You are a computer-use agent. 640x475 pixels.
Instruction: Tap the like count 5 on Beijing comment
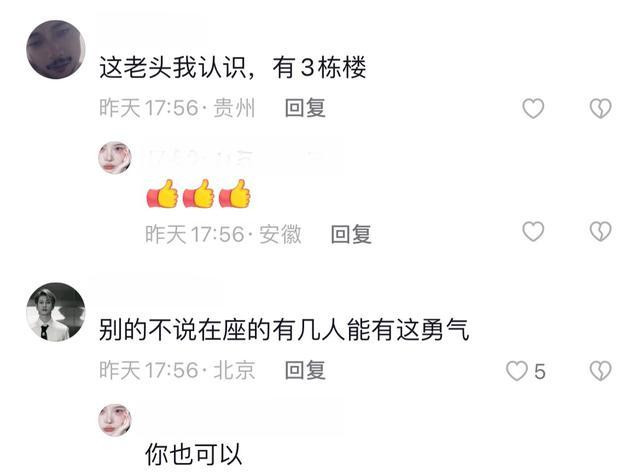click(540, 372)
